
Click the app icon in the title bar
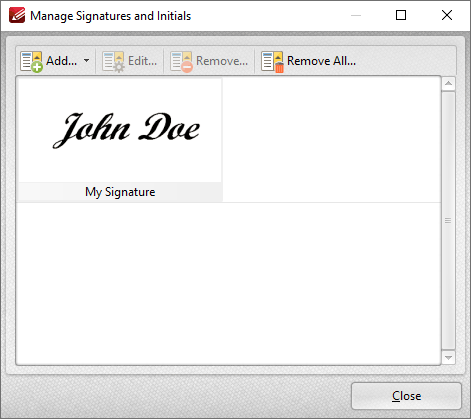tap(17, 15)
